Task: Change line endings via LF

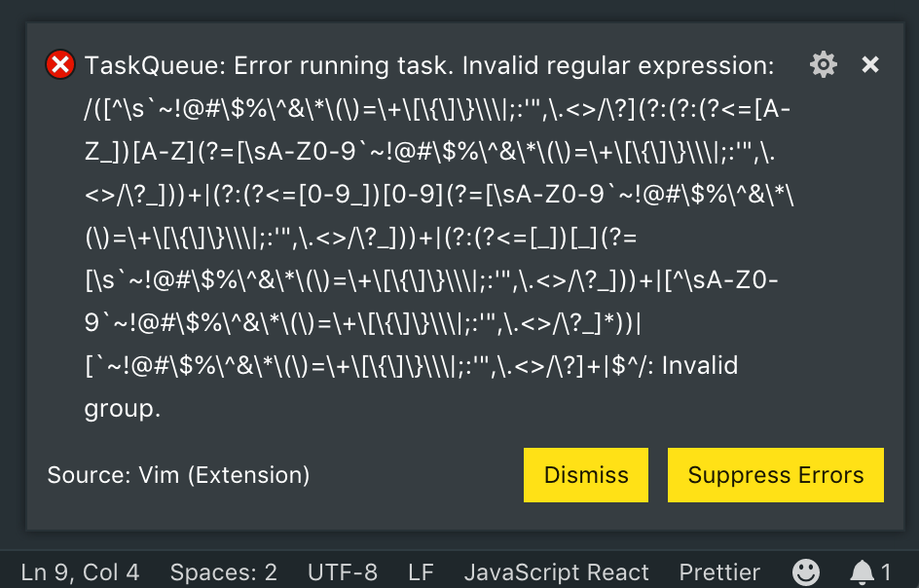Action: click(420, 572)
